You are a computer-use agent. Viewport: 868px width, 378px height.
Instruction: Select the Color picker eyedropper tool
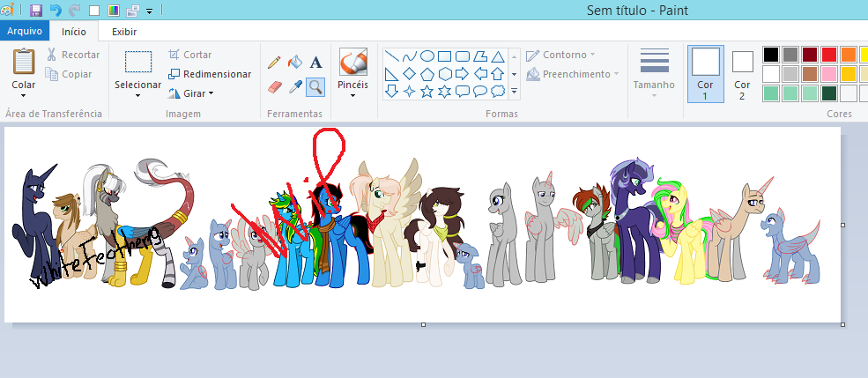295,87
